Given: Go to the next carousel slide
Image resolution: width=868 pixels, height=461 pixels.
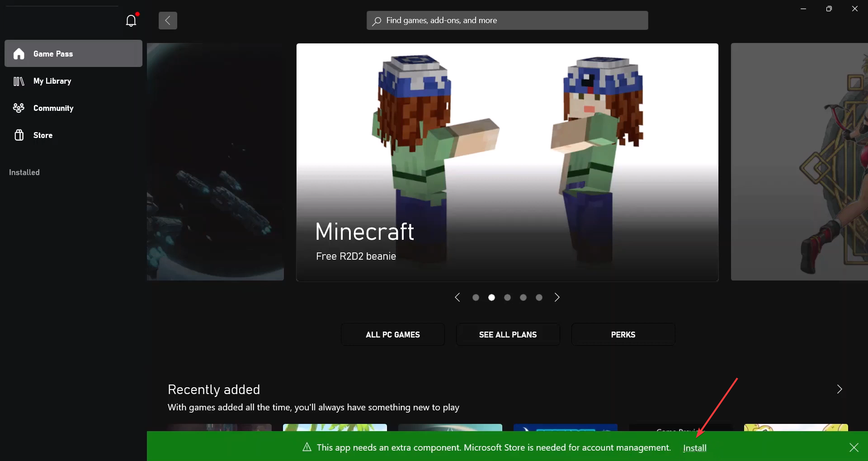Looking at the screenshot, I should pyautogui.click(x=557, y=297).
